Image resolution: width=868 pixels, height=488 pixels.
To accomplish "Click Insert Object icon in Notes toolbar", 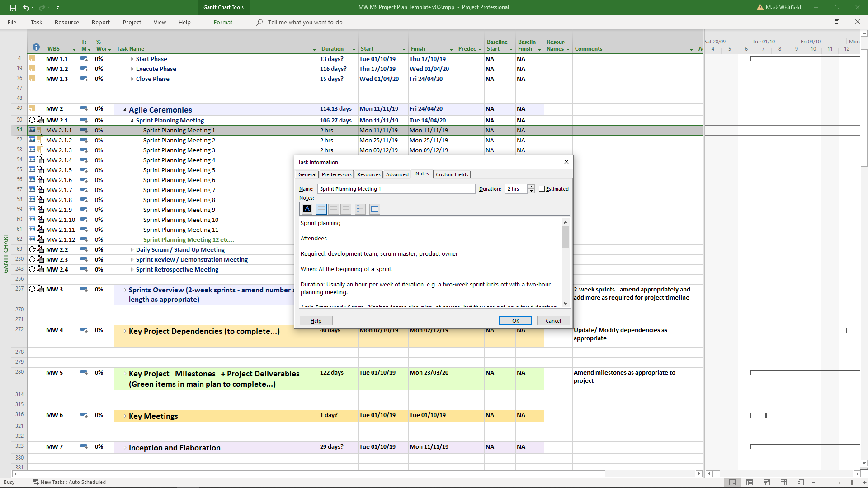I will click(375, 209).
